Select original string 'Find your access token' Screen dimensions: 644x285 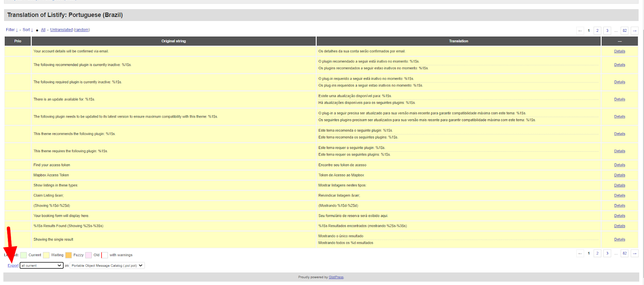tap(52, 165)
